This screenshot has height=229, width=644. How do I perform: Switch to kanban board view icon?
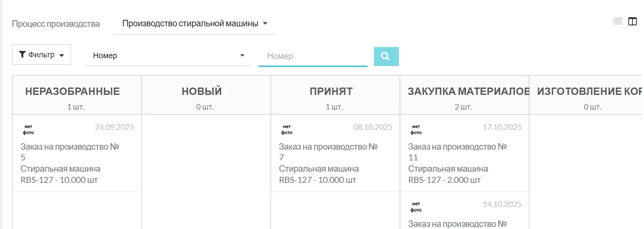(632, 21)
